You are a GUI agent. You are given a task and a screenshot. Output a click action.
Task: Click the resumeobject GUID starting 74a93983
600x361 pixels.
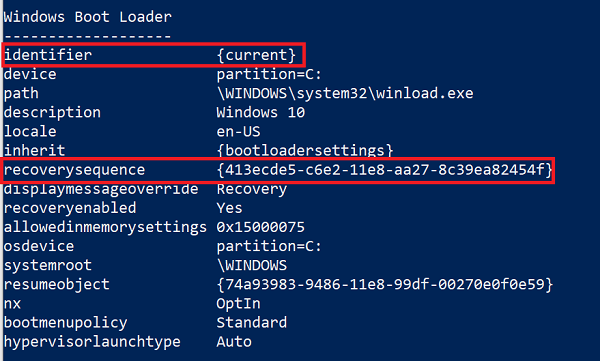(x=385, y=284)
